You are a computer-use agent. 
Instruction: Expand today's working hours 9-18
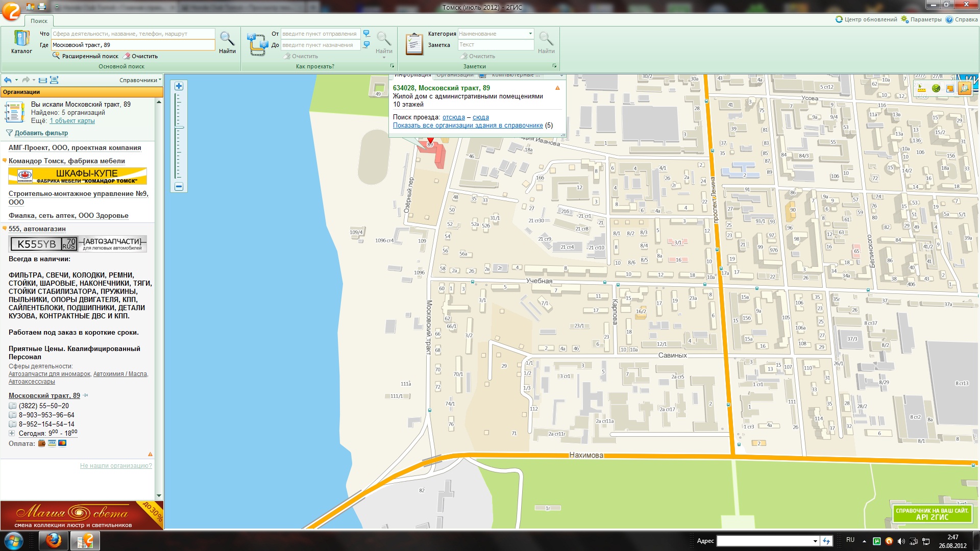12,433
